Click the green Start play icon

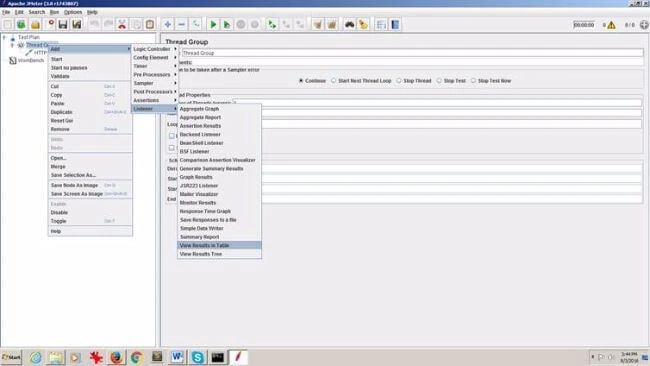pos(213,24)
